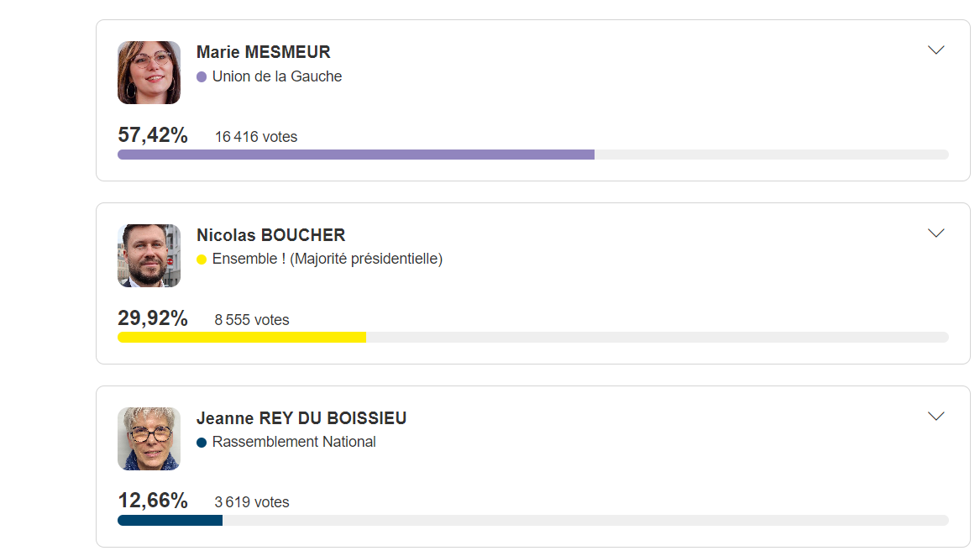Click the Rassemblement National party label
980x556 pixels.
294,442
